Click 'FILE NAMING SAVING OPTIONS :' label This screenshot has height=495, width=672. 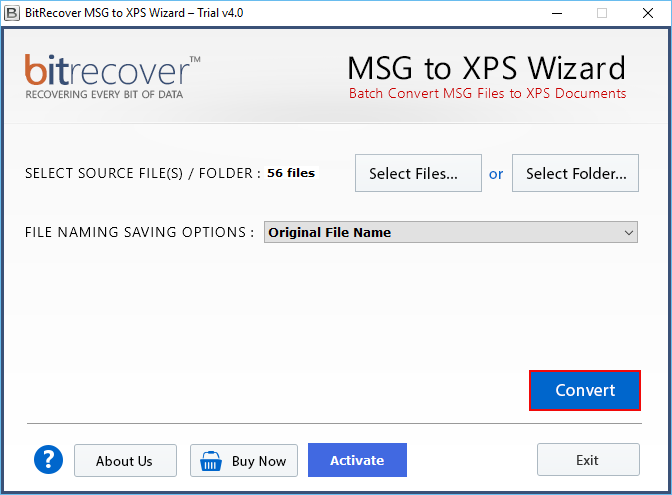pyautogui.click(x=140, y=232)
